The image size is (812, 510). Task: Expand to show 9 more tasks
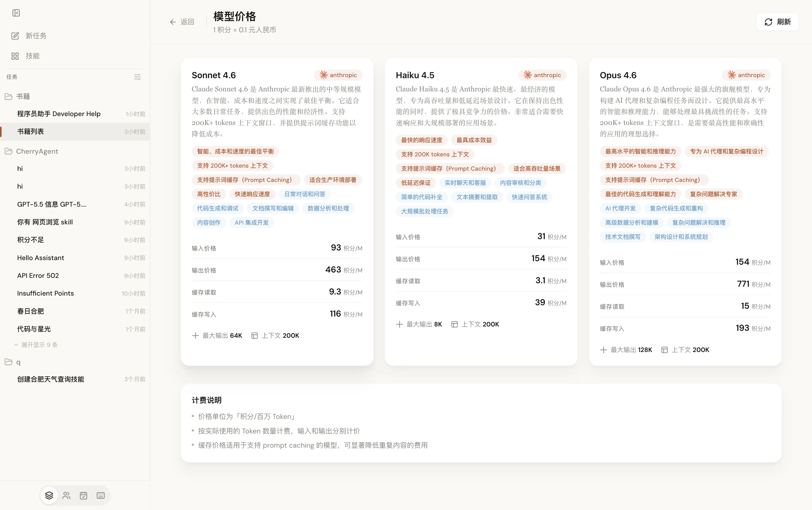pos(36,345)
